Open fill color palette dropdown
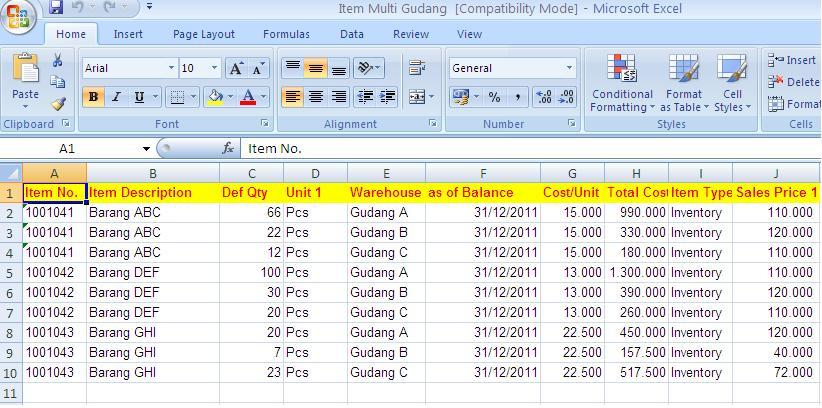The image size is (822, 408). coord(231,97)
